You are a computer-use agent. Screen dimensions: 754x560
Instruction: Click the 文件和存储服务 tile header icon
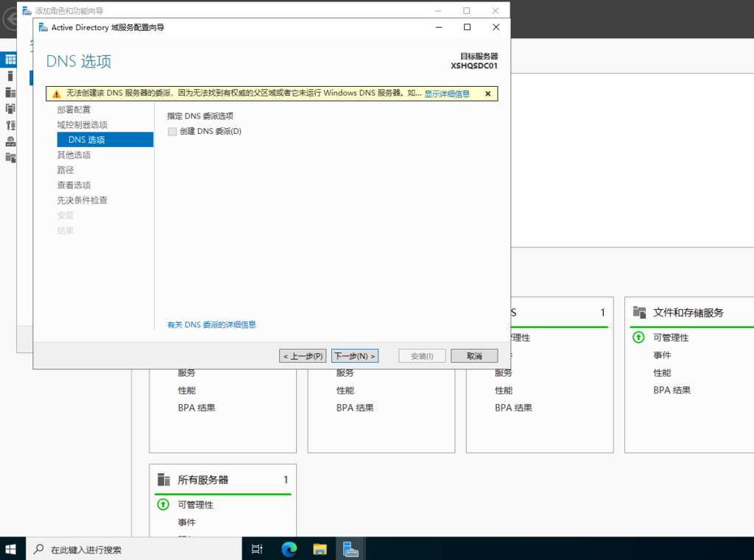pyautogui.click(x=640, y=313)
